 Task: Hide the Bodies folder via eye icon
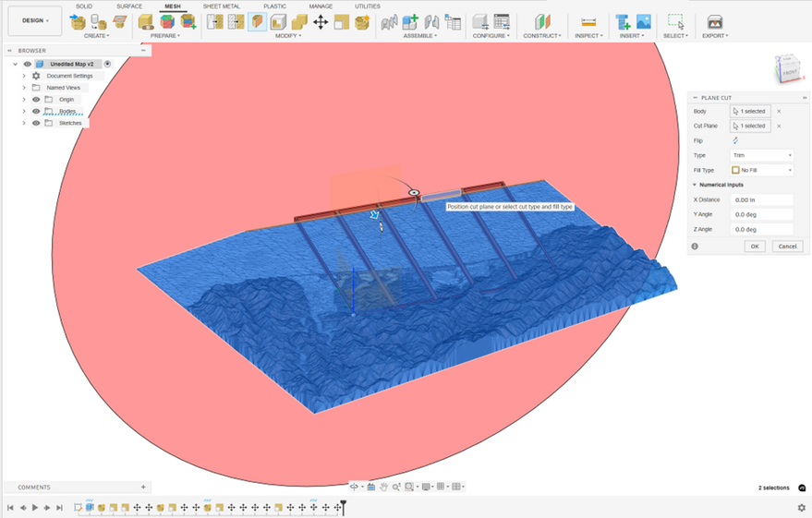36,111
